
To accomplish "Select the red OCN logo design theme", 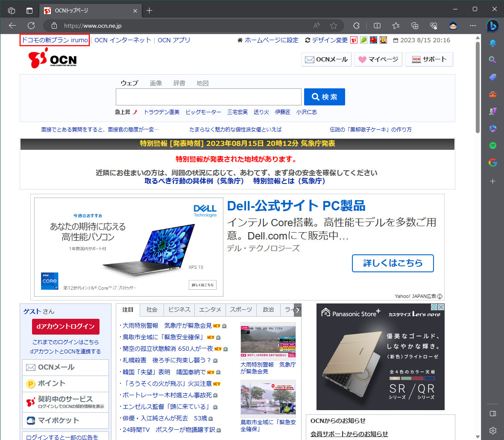I will coord(354,40).
